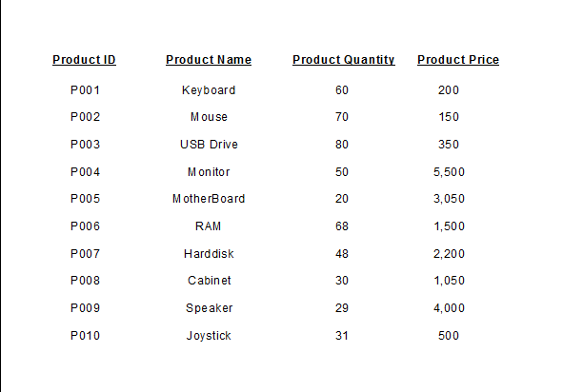Click the Product ID column header

[84, 60]
